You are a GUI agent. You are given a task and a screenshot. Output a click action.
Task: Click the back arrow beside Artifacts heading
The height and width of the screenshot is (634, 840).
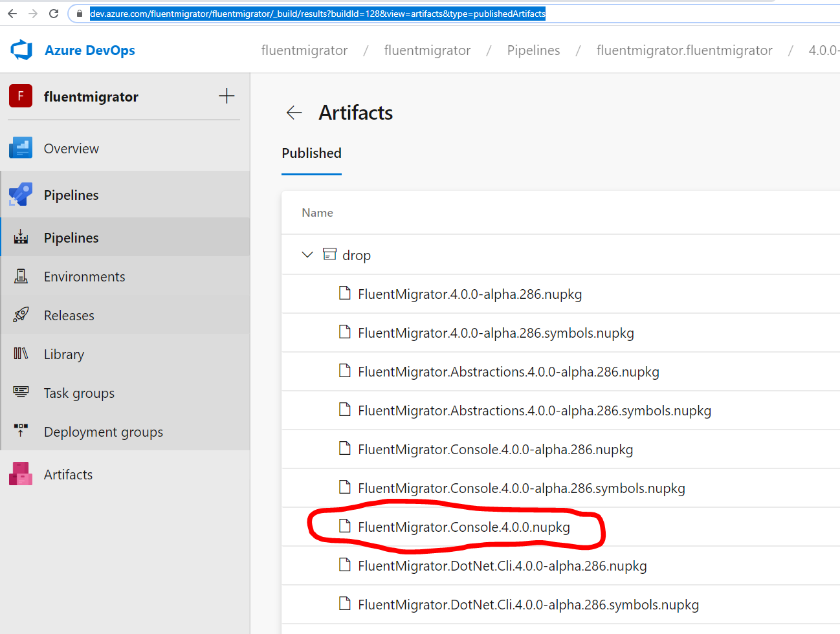[294, 112]
